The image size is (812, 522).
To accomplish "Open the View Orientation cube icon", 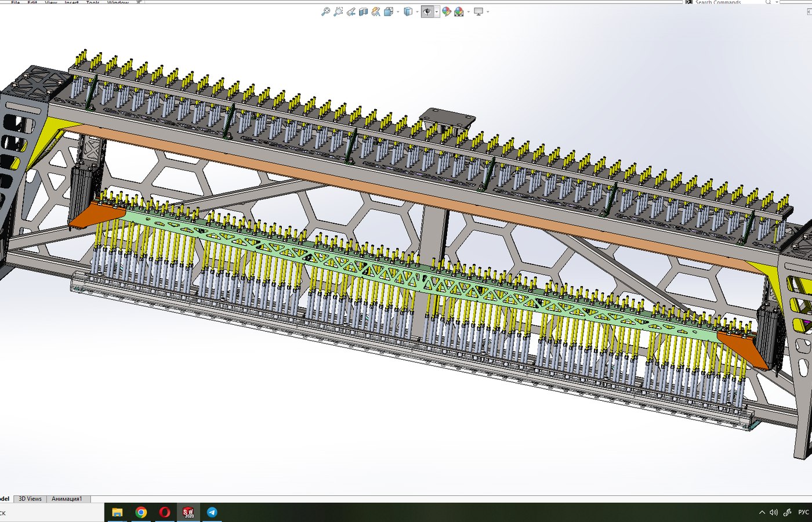I will [389, 12].
